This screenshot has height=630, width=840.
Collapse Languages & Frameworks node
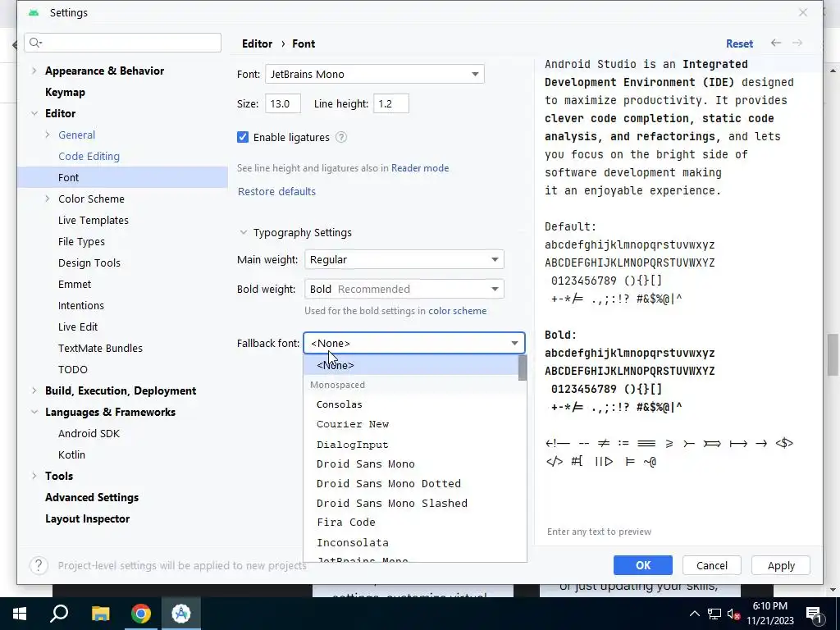[x=34, y=412]
